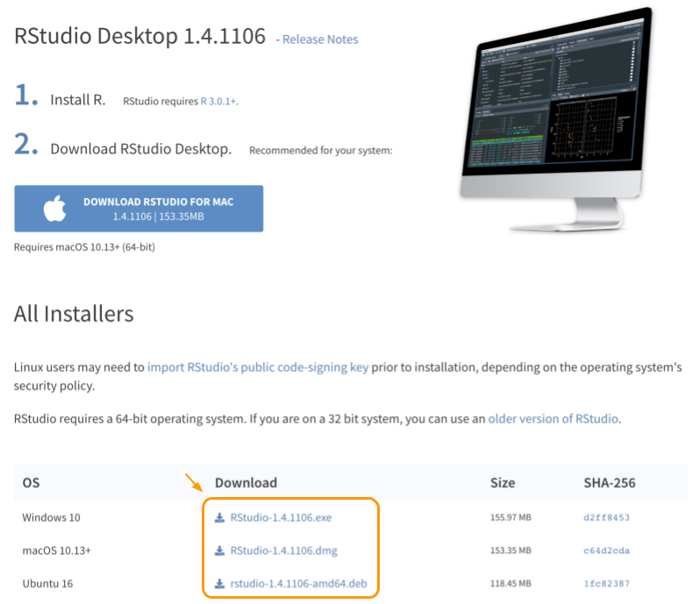Open SHA-256 hash d2ff8453

(x=606, y=517)
